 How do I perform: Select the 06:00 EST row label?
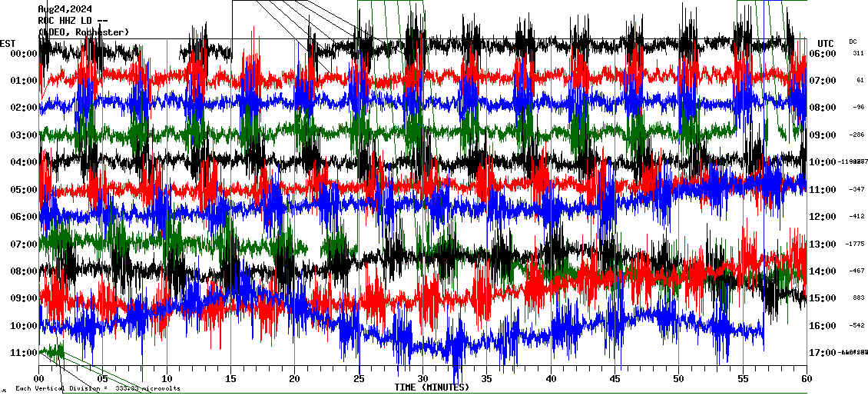tap(25, 217)
